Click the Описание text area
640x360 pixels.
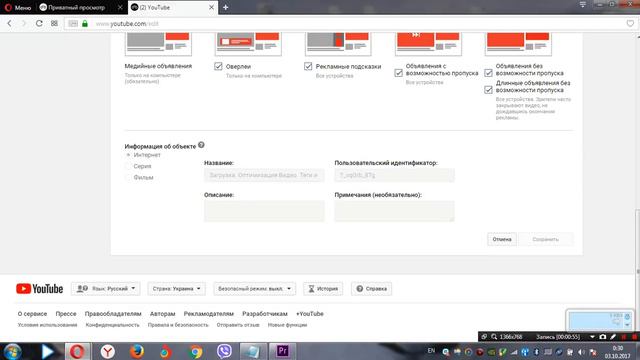point(264,211)
